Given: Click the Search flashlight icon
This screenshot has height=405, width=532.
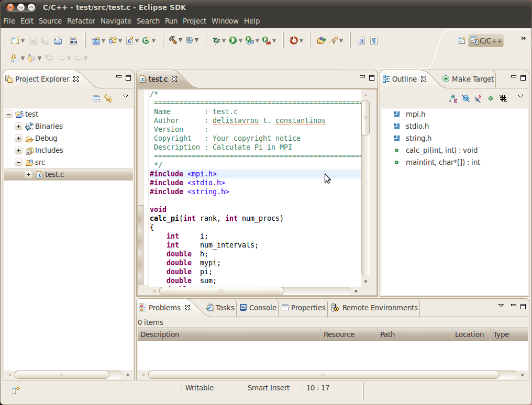Looking at the screenshot, I should [334, 41].
